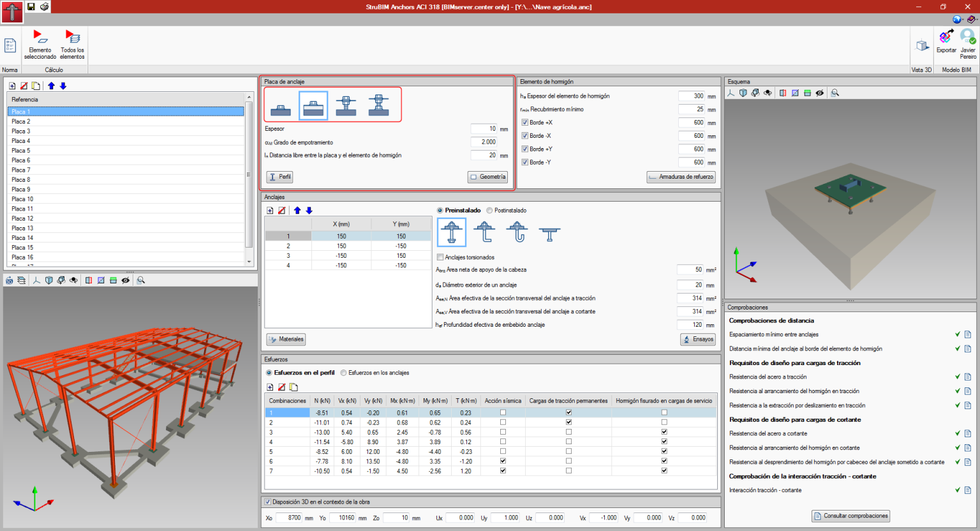This screenshot has height=531, width=980.
Task: Add a new row in the Esfuerzos table
Action: [270, 388]
